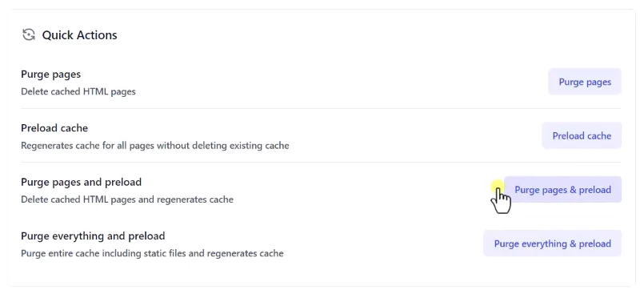Click the Regenerates cache for all pages description
644x294 pixels.
coord(155,146)
